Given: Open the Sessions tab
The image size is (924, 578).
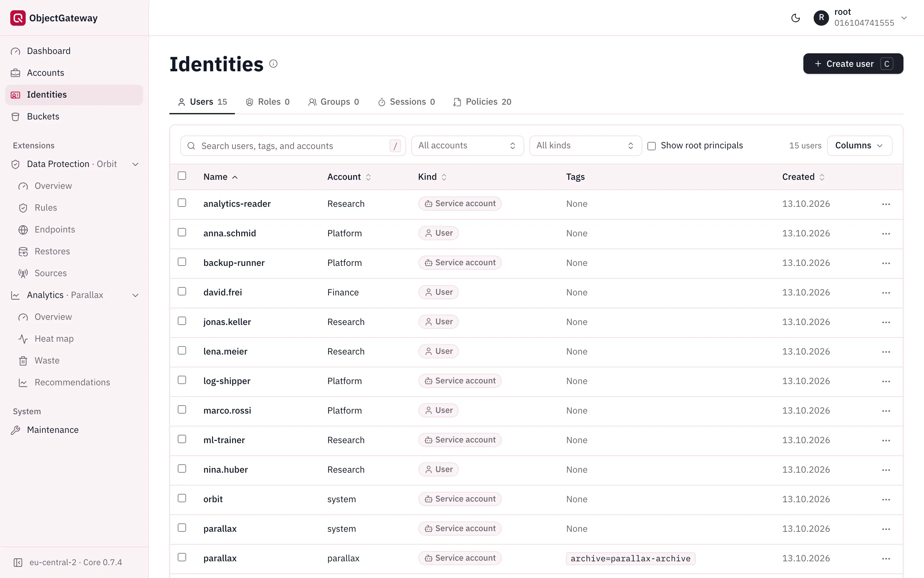Looking at the screenshot, I should pos(406,102).
